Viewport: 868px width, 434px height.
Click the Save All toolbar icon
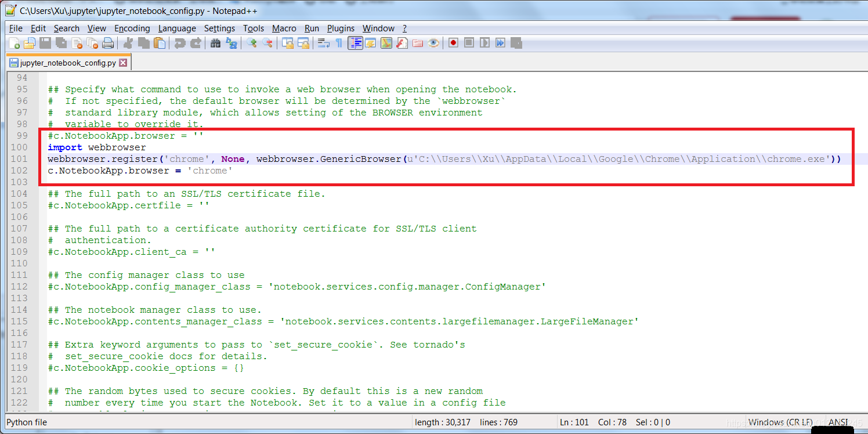tap(61, 43)
